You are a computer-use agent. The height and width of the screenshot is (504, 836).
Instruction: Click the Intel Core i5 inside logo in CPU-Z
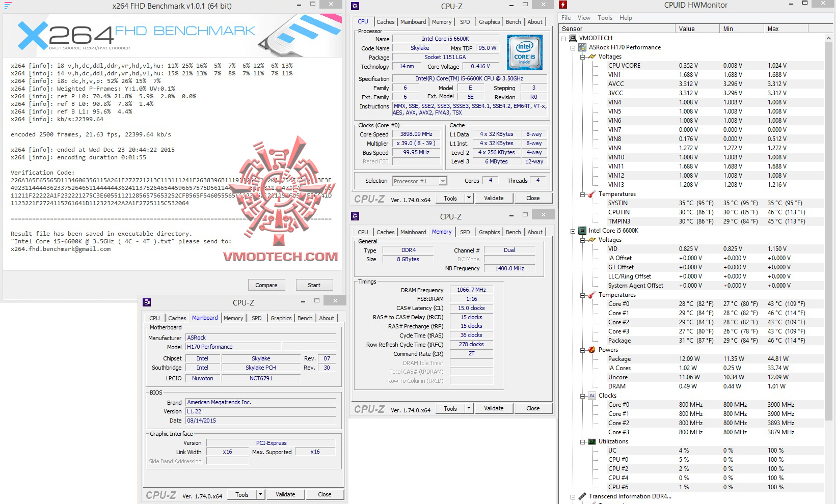[525, 52]
